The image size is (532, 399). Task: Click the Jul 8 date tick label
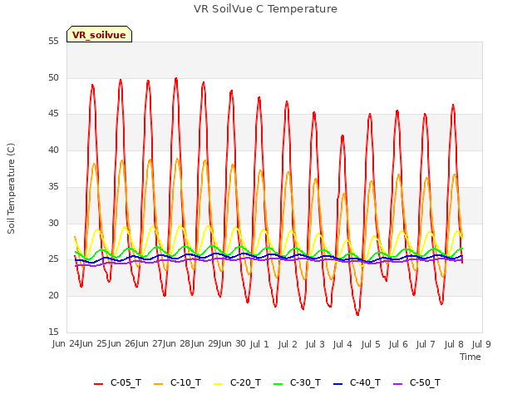(454, 345)
